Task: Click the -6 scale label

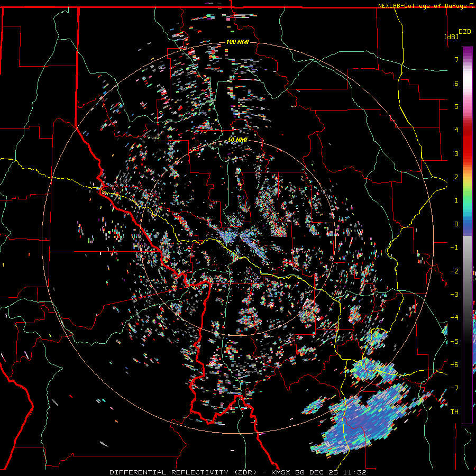Action: pyautogui.click(x=454, y=365)
